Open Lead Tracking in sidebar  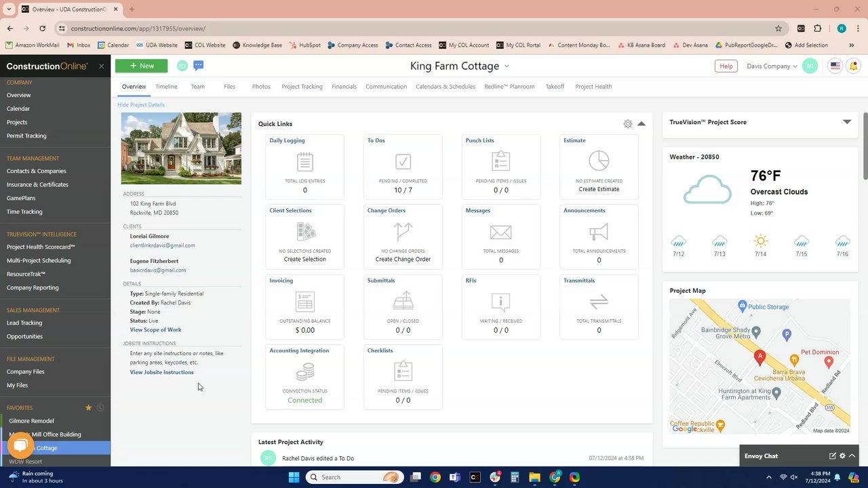point(24,323)
